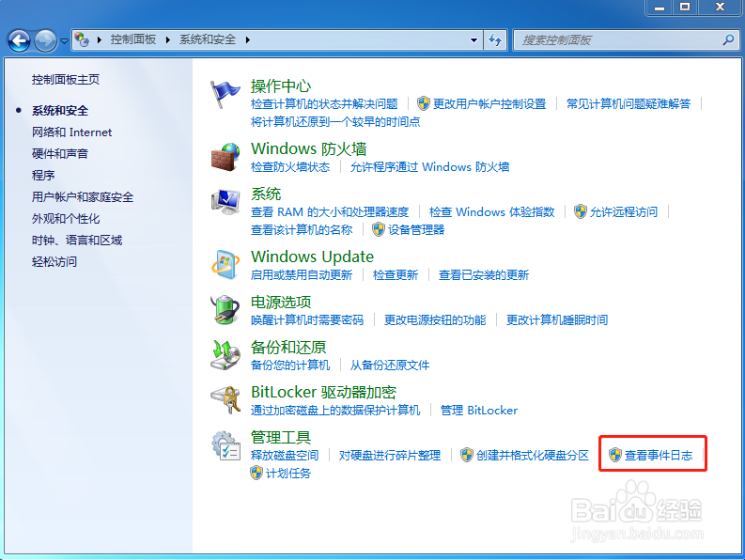Open 查看 RAM 的大小和处理器速度

pos(330,212)
